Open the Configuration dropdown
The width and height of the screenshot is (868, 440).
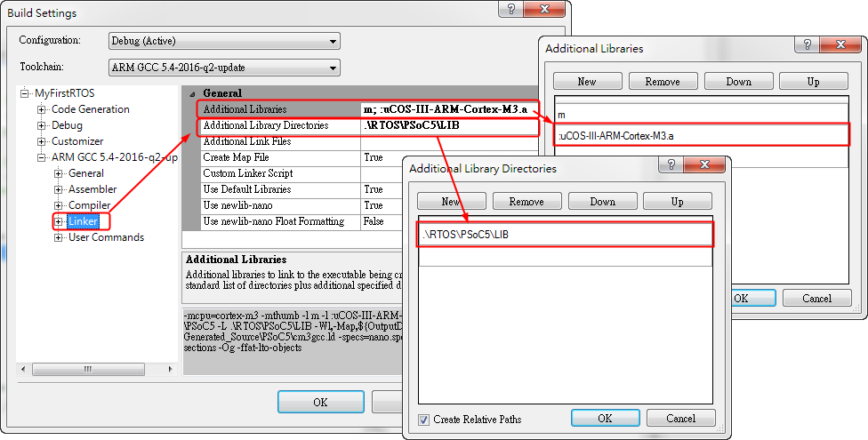point(223,41)
